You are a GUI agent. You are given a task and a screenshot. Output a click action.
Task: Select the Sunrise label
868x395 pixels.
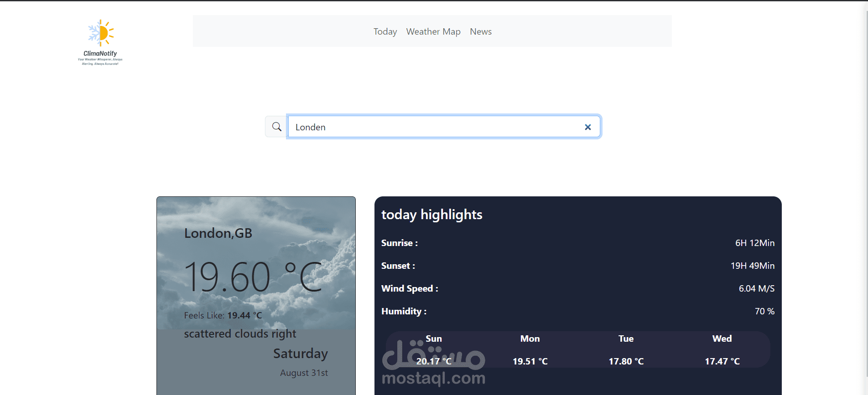click(x=400, y=243)
